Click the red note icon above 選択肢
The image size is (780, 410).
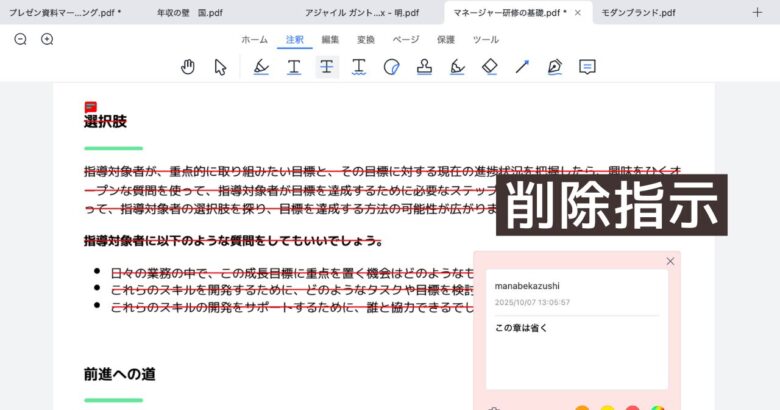[90, 106]
